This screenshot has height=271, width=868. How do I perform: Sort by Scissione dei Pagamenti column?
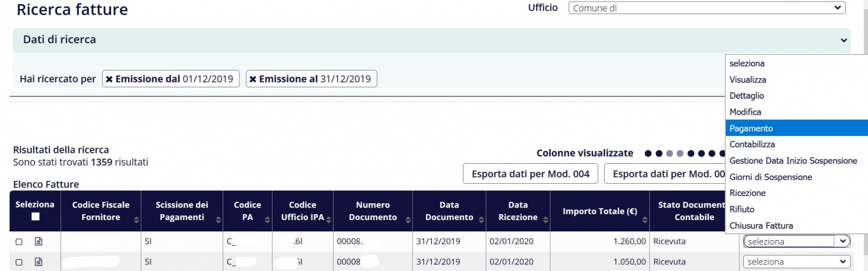[218, 220]
